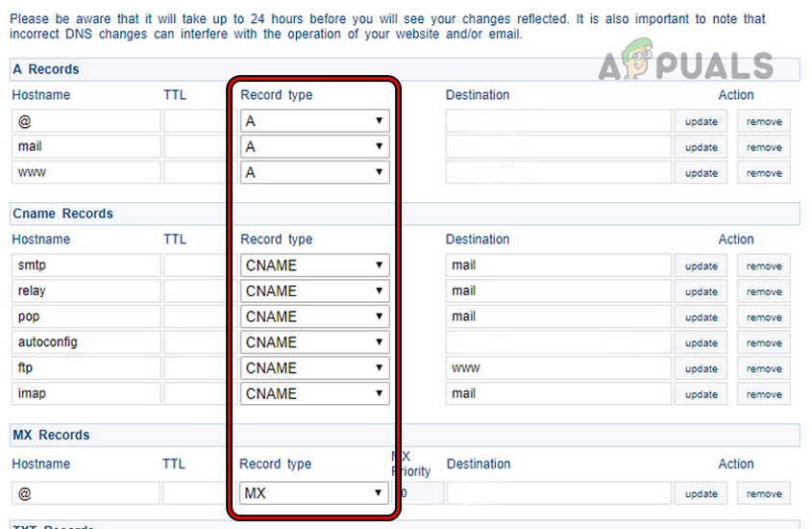Update the @ A record
This screenshot has height=529, width=812.
pos(701,122)
